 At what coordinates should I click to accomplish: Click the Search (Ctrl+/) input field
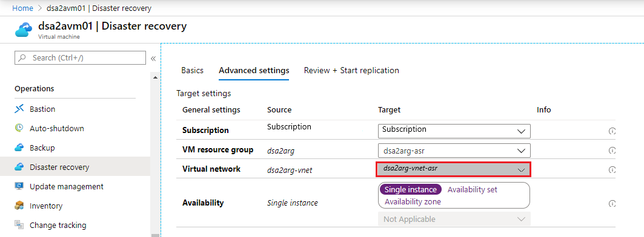80,58
